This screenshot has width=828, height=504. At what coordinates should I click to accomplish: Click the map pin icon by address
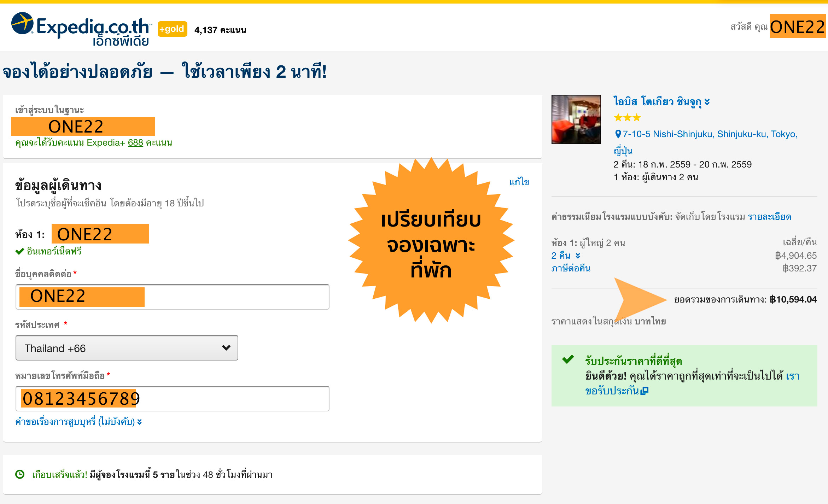click(618, 134)
